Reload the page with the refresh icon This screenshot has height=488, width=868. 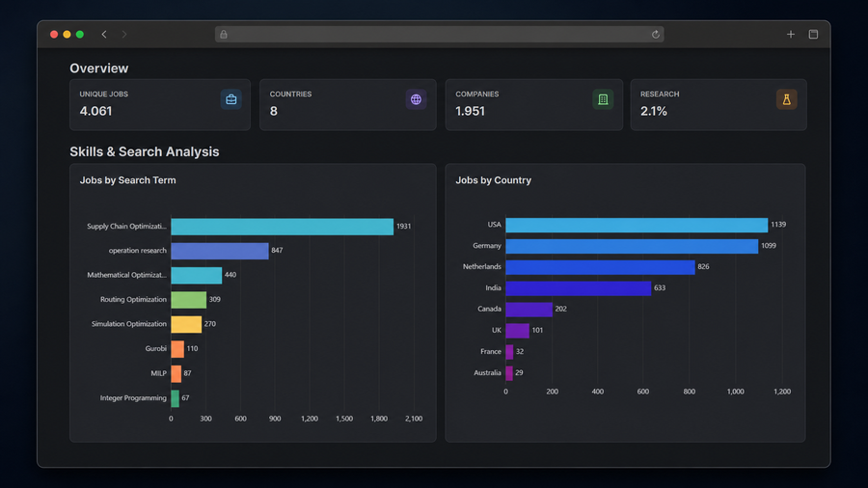tap(656, 35)
